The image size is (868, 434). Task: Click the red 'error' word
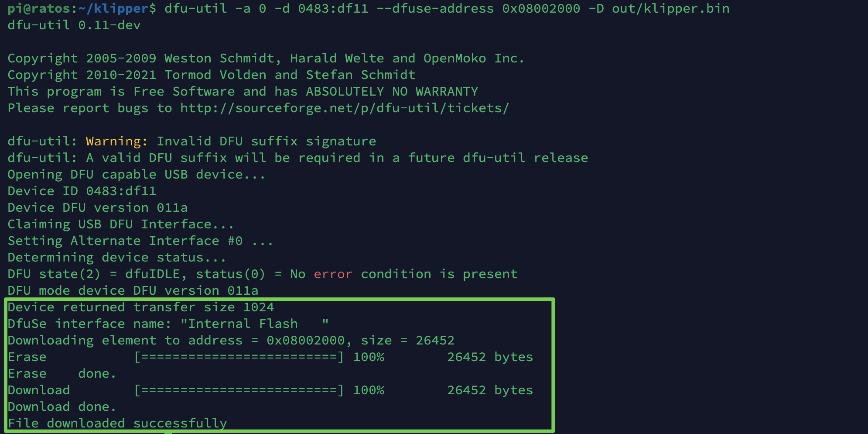pyautogui.click(x=333, y=274)
